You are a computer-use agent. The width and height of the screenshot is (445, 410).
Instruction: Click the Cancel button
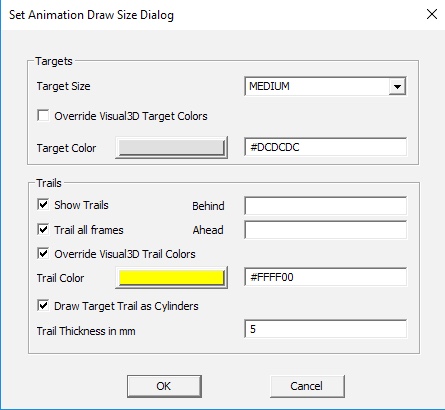tap(307, 386)
